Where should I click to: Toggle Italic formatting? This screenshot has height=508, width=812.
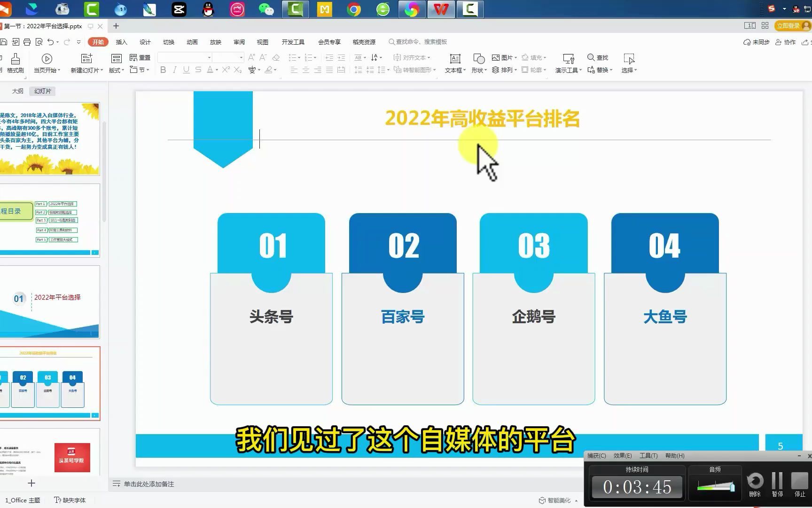175,70
